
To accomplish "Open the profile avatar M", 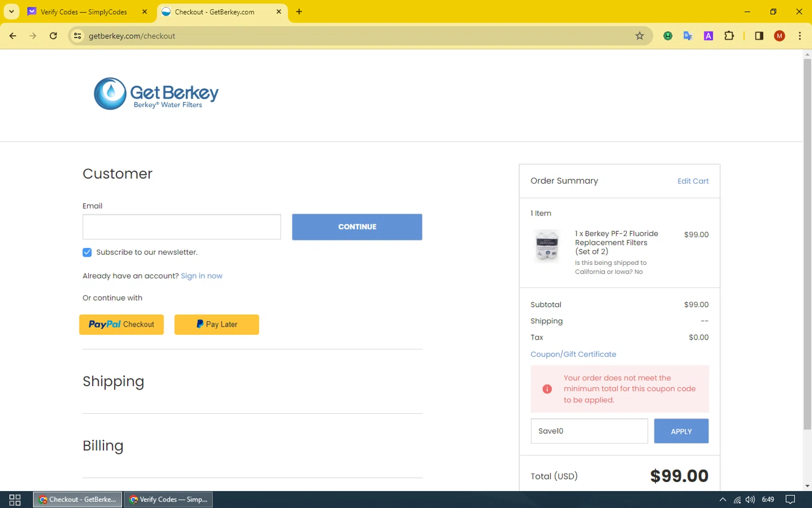I will point(780,36).
